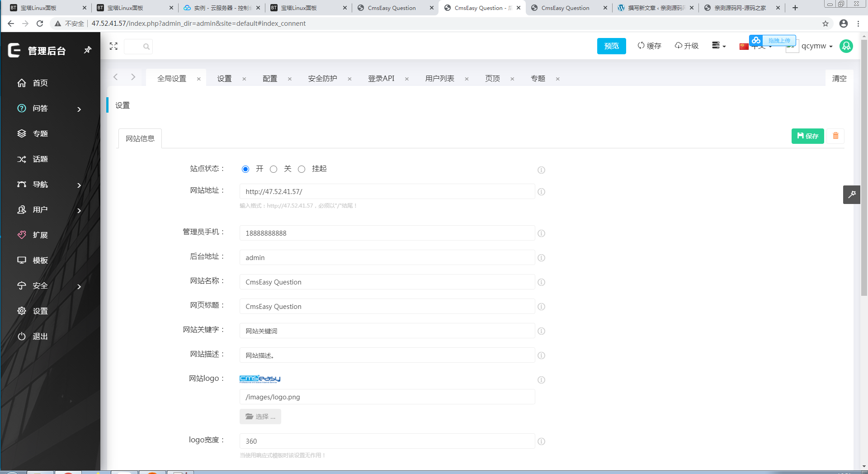The width and height of the screenshot is (868, 474).
Task: Expand the 导航 sidebar submenu arrow
Action: [x=79, y=185]
